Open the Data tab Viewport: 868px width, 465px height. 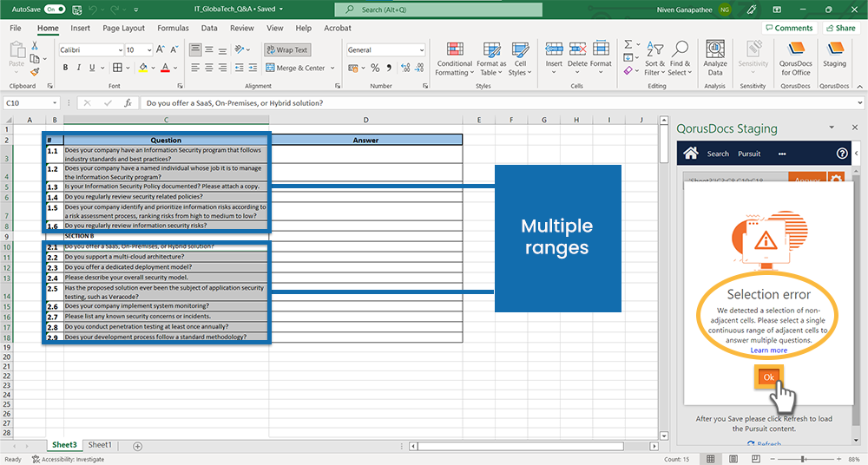pyautogui.click(x=209, y=28)
